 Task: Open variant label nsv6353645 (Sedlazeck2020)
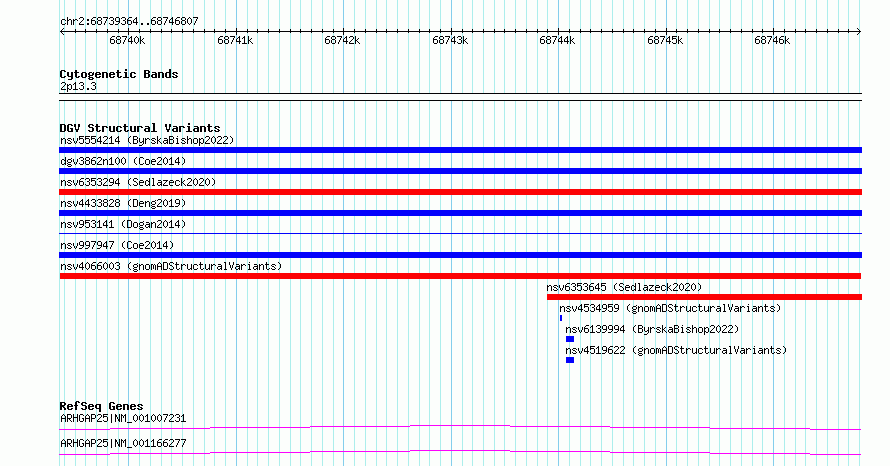click(624, 288)
